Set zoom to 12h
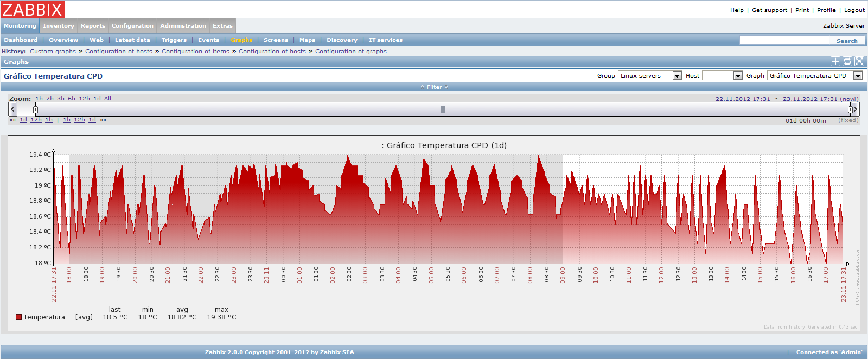Viewport: 868px width, 359px height. [84, 99]
